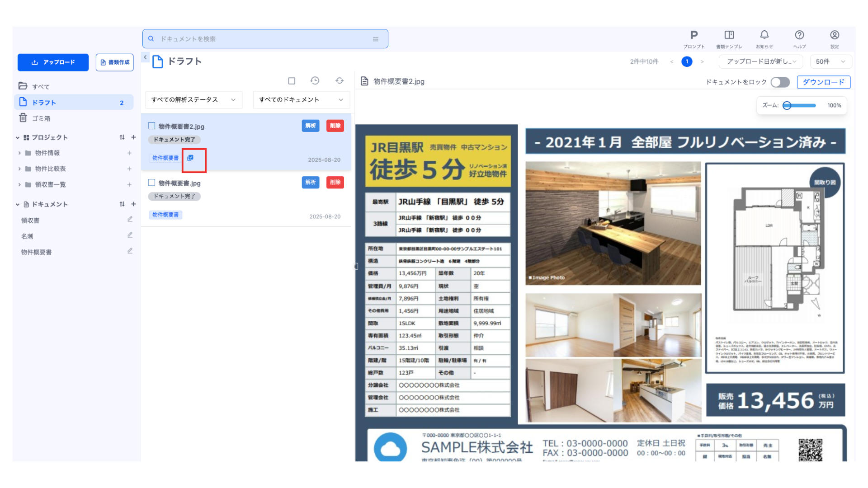Select すべて in the sidebar
The width and height of the screenshot is (868, 488).
(x=41, y=86)
